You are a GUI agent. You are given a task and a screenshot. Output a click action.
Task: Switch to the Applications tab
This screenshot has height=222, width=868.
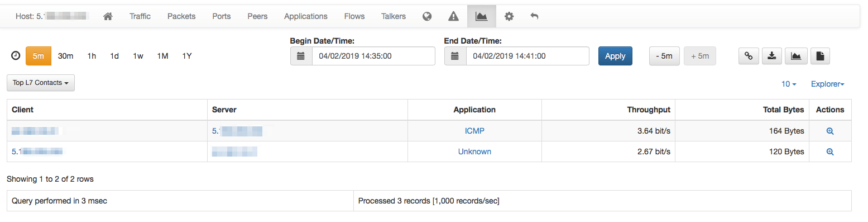point(306,16)
